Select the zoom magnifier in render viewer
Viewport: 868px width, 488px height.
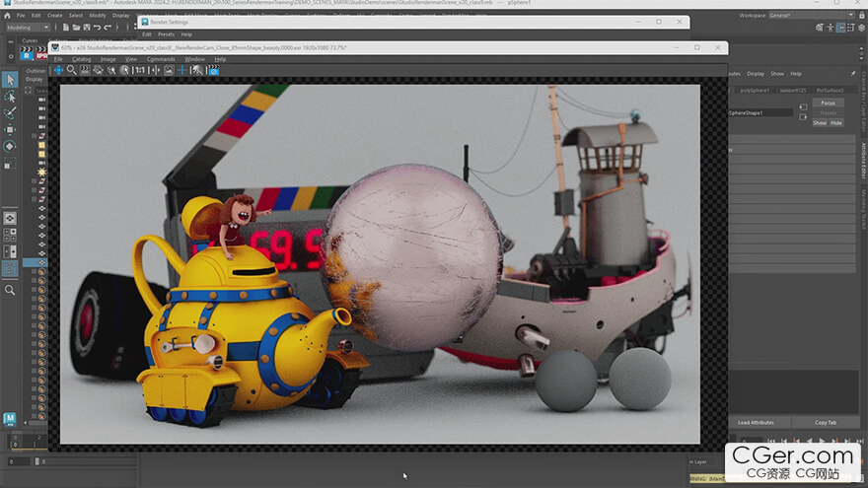(x=71, y=70)
